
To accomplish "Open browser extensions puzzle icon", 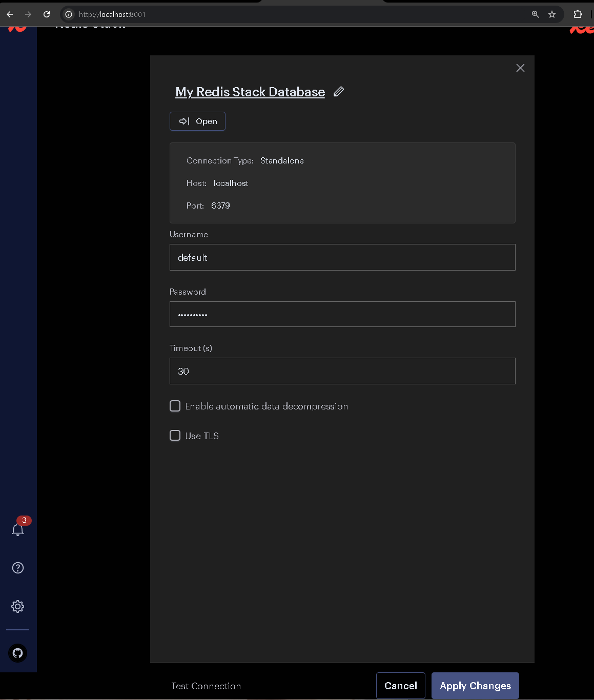I will [578, 14].
